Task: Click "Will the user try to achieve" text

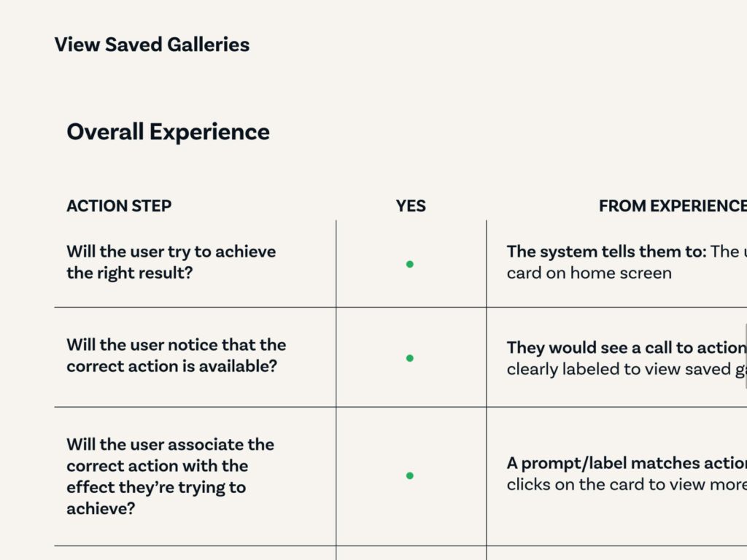Action: pos(171,252)
